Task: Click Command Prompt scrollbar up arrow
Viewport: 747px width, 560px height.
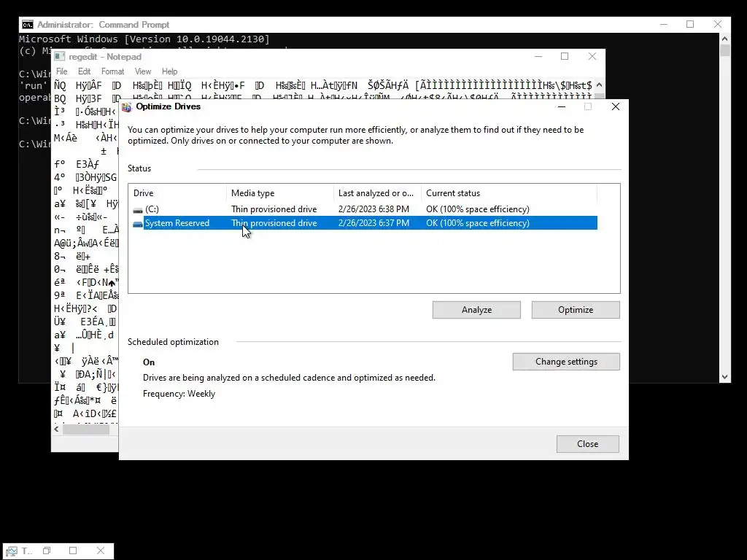Action: tap(725, 39)
